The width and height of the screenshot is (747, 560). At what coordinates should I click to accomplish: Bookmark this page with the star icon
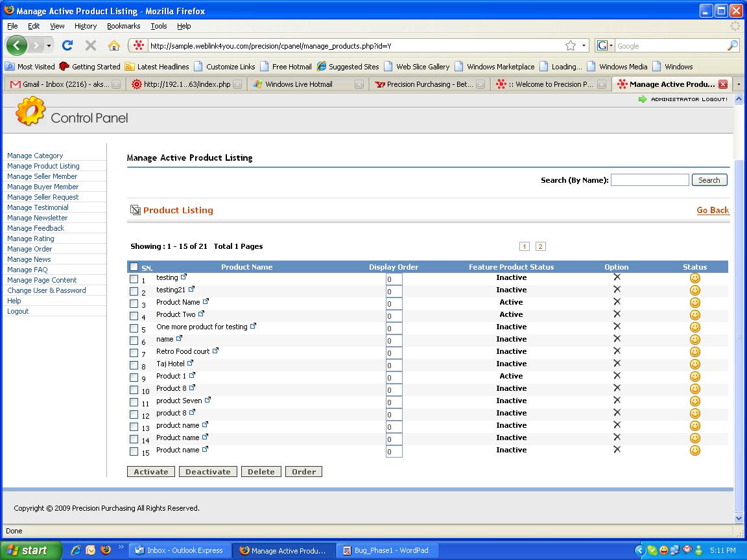[570, 46]
